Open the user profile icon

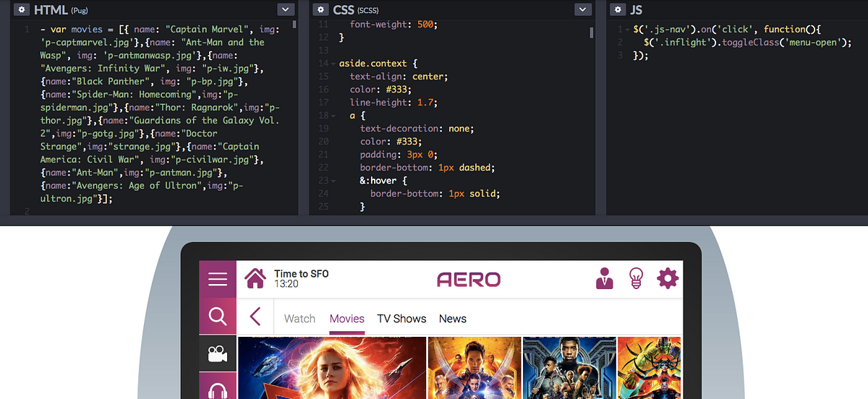[x=604, y=278]
